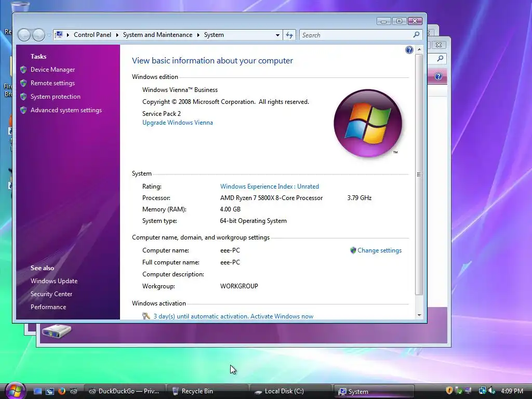Click the eee-PC value beside Full computer name
The image size is (532, 399).
[230, 262]
